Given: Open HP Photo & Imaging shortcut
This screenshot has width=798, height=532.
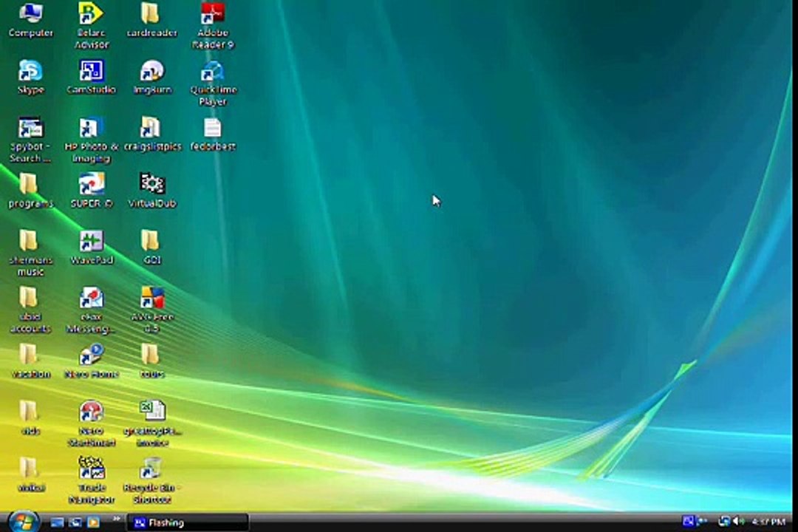Looking at the screenshot, I should 91,140.
